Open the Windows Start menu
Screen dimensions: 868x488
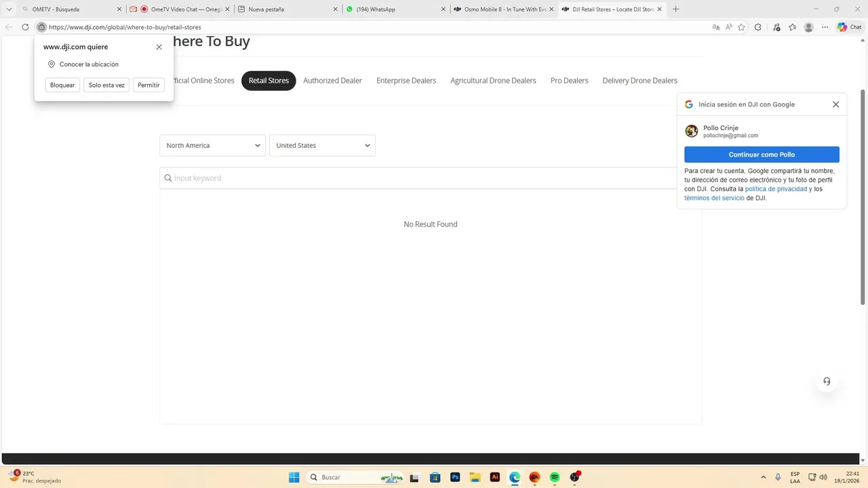pyautogui.click(x=294, y=477)
